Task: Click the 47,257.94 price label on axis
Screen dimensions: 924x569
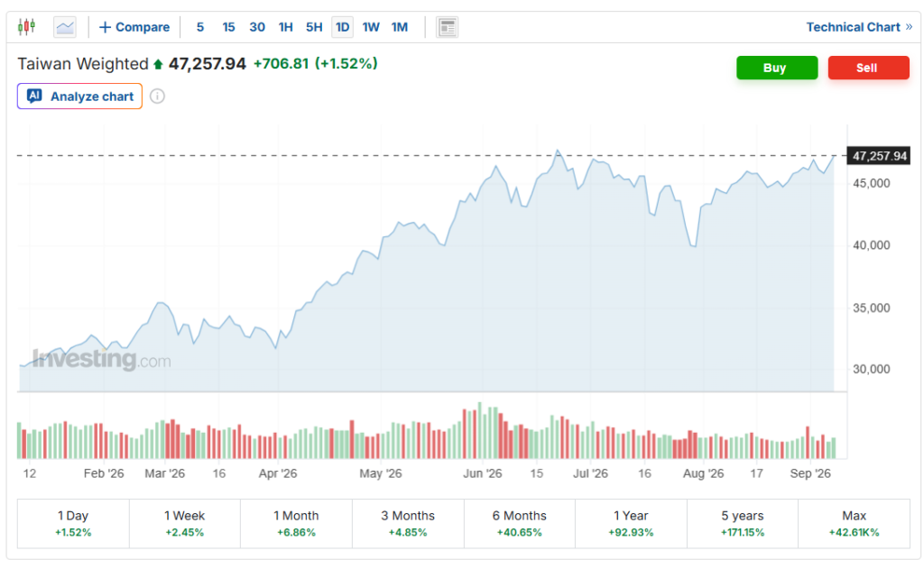Action: tap(879, 156)
